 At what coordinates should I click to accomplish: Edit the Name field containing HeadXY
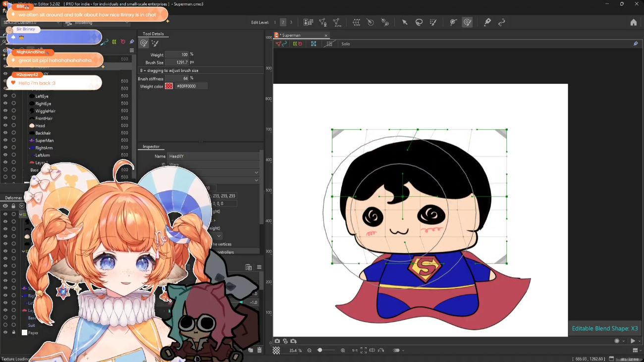(x=213, y=156)
